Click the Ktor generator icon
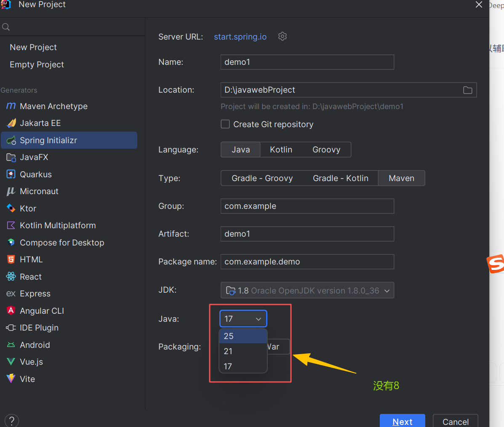This screenshot has width=504, height=427. [11, 208]
